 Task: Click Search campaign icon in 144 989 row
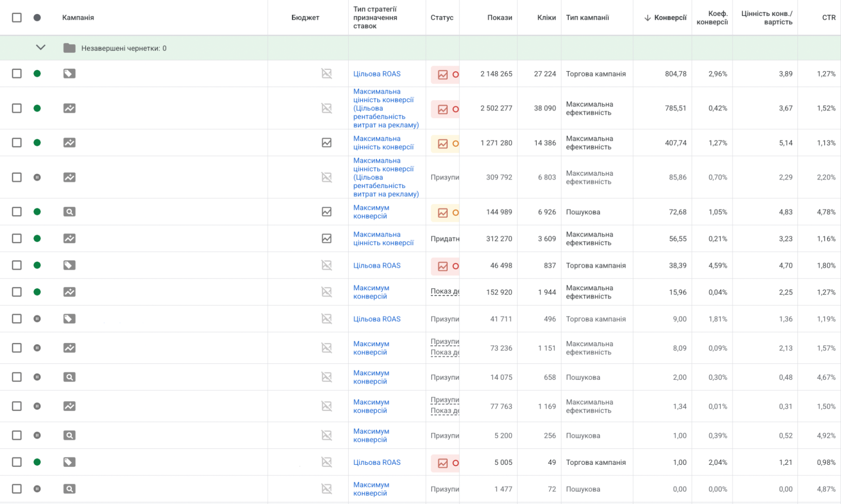pos(69,212)
